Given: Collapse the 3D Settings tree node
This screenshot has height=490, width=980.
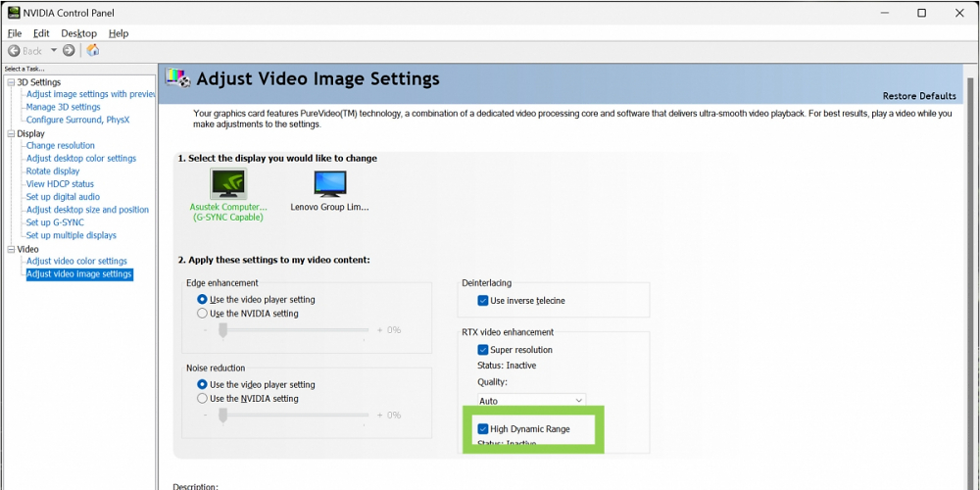Looking at the screenshot, I should 11,82.
